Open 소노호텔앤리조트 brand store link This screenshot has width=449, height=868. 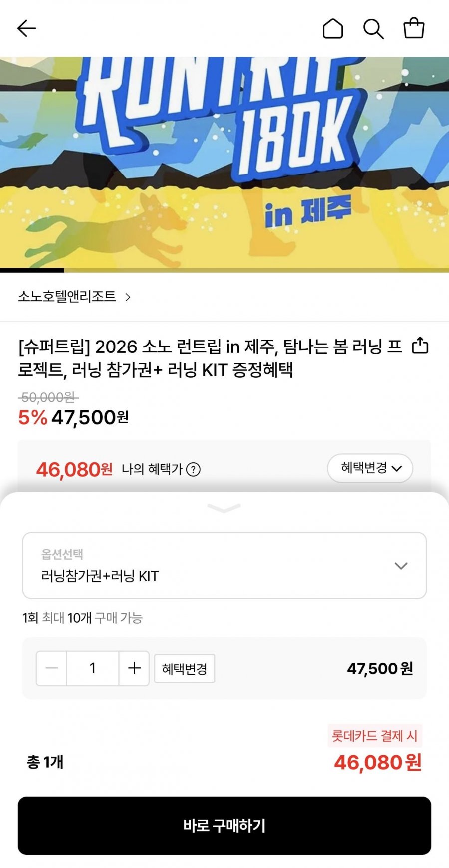click(75, 297)
